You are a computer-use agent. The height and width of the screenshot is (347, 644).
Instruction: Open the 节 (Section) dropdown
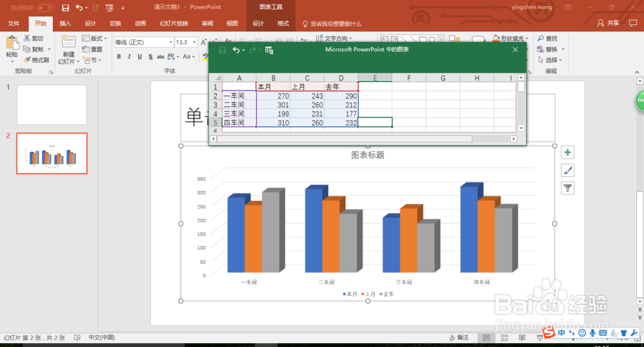tap(92, 60)
